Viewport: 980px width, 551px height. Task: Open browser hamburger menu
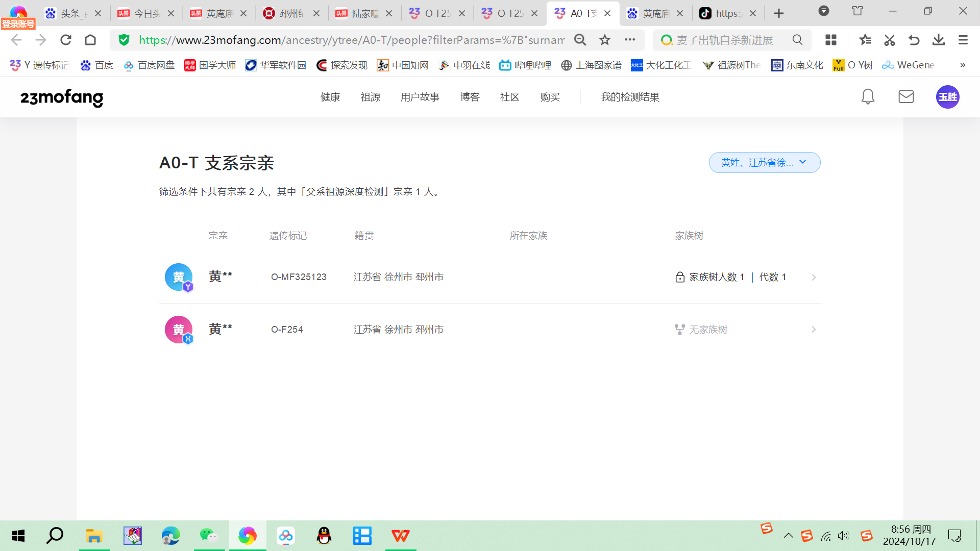[x=963, y=40]
